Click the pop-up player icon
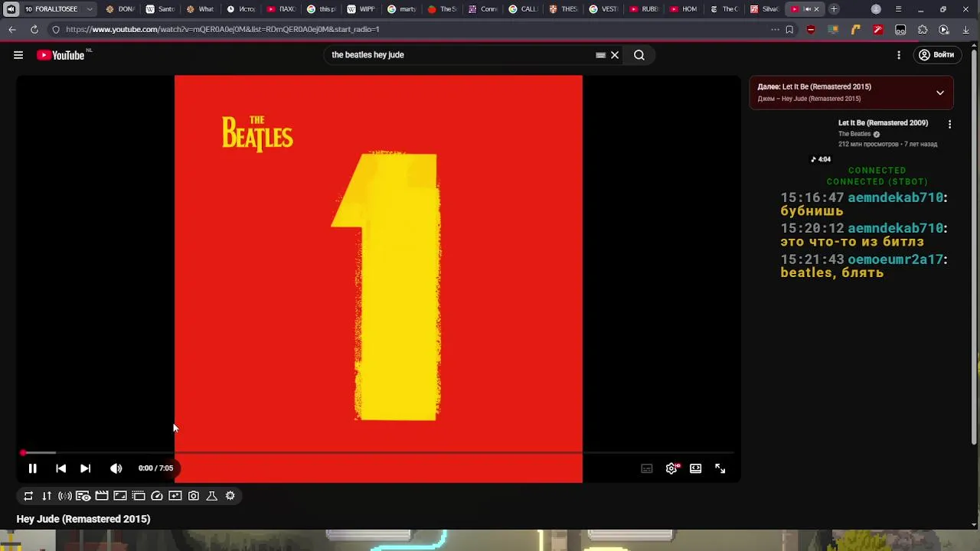The height and width of the screenshot is (551, 980). click(x=139, y=496)
